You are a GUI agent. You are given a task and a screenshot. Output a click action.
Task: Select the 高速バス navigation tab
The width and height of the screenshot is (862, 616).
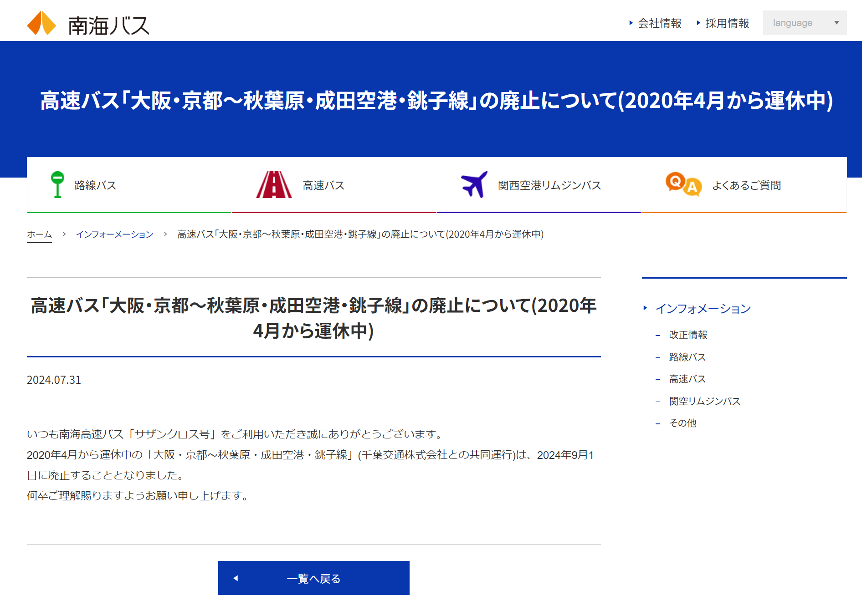(x=334, y=185)
